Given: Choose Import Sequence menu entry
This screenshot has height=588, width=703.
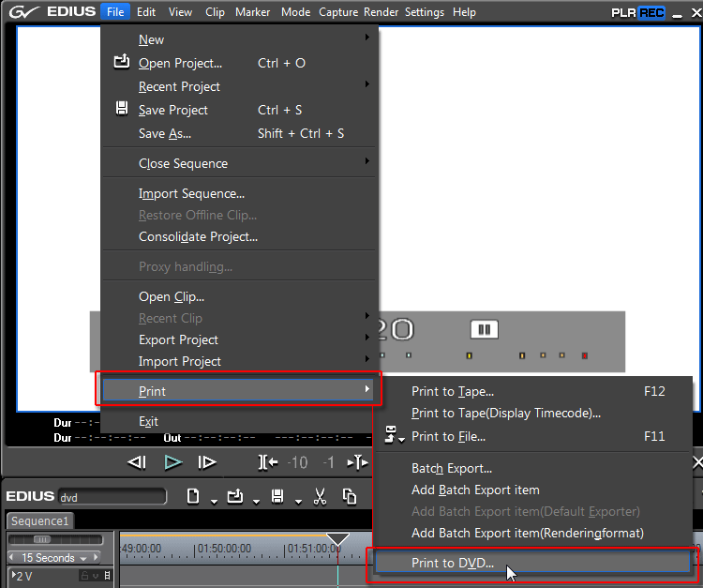Looking at the screenshot, I should [238, 193].
